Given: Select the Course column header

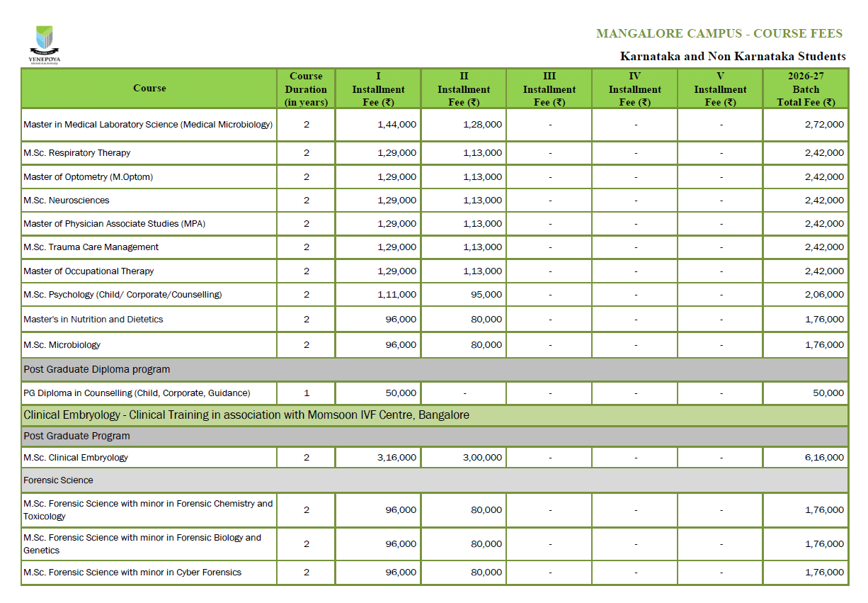Looking at the screenshot, I should (149, 89).
